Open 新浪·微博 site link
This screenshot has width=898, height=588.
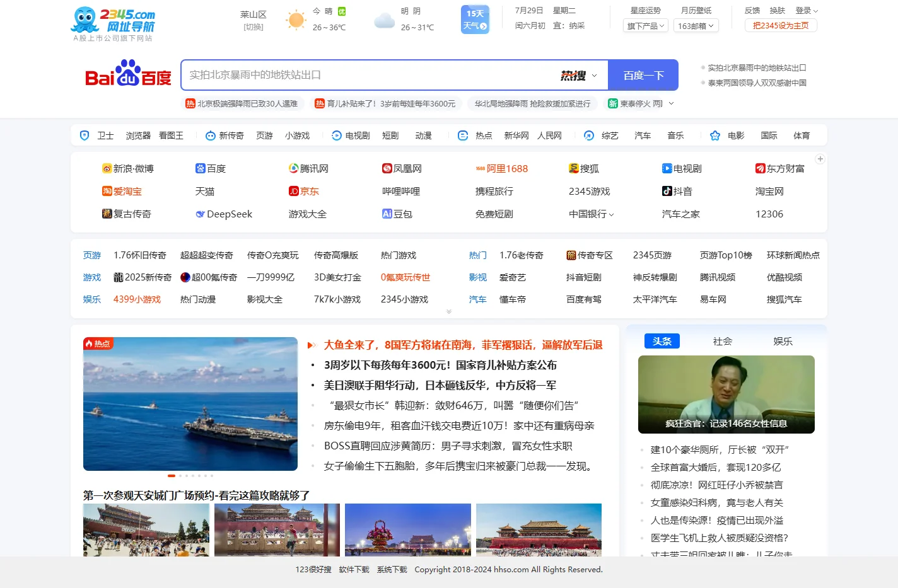point(128,168)
